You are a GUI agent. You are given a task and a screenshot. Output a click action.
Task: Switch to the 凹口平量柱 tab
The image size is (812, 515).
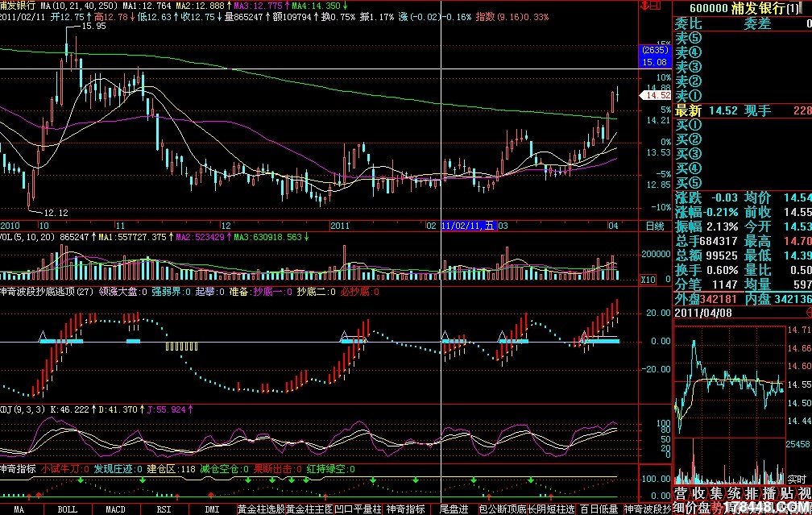pos(358,510)
